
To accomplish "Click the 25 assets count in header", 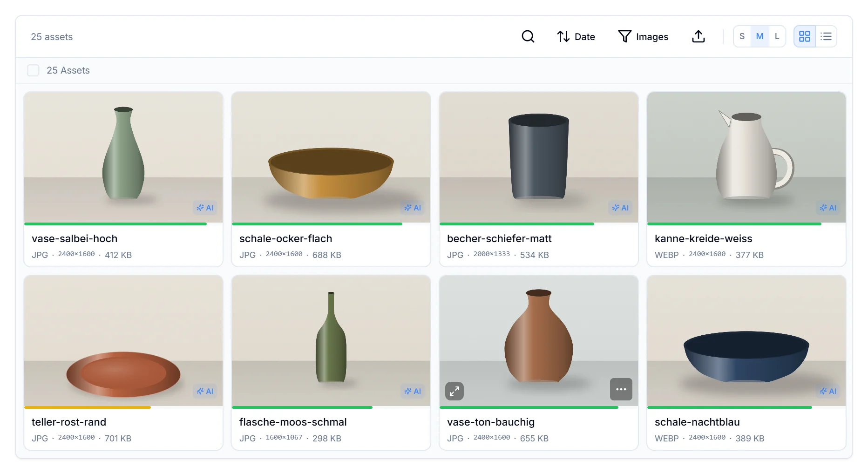I will click(52, 37).
